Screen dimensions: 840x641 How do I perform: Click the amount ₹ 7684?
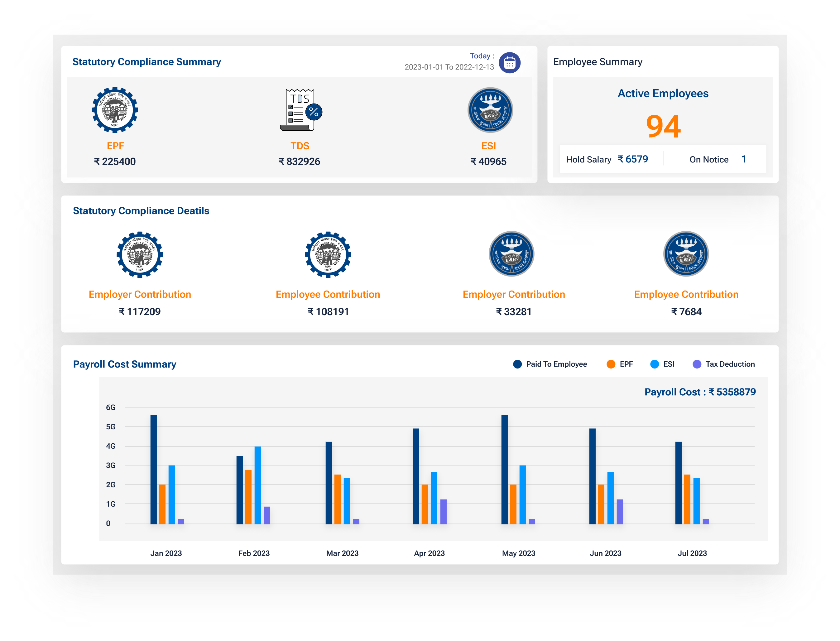click(686, 312)
